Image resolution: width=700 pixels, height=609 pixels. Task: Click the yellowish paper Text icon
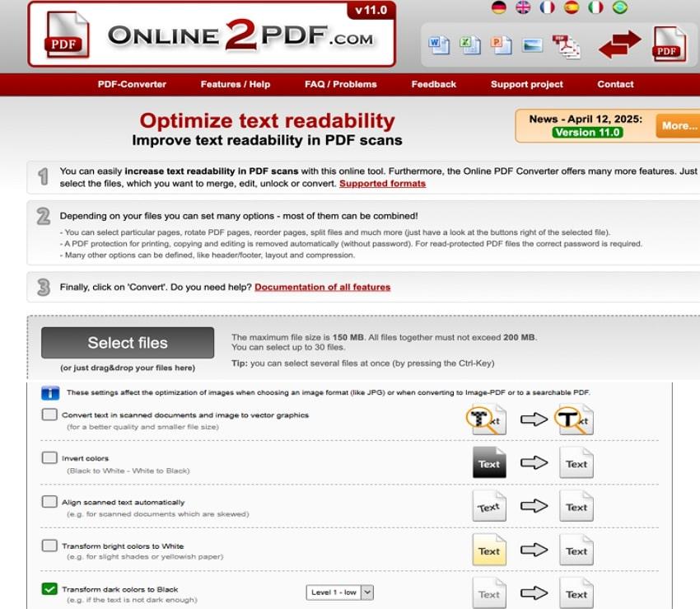(489, 550)
